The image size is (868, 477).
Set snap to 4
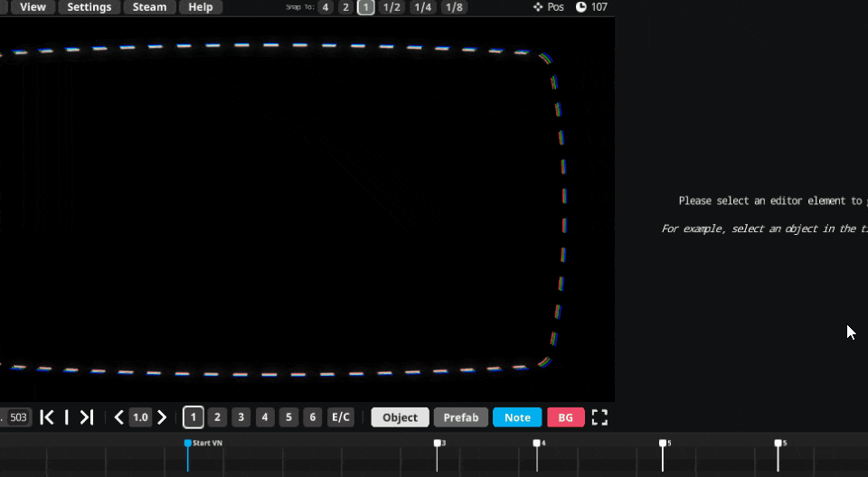point(325,7)
